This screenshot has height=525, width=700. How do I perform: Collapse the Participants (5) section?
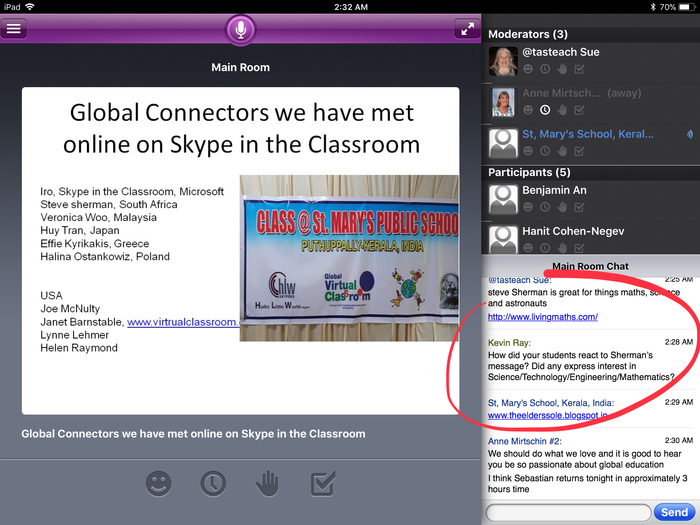pos(531,173)
